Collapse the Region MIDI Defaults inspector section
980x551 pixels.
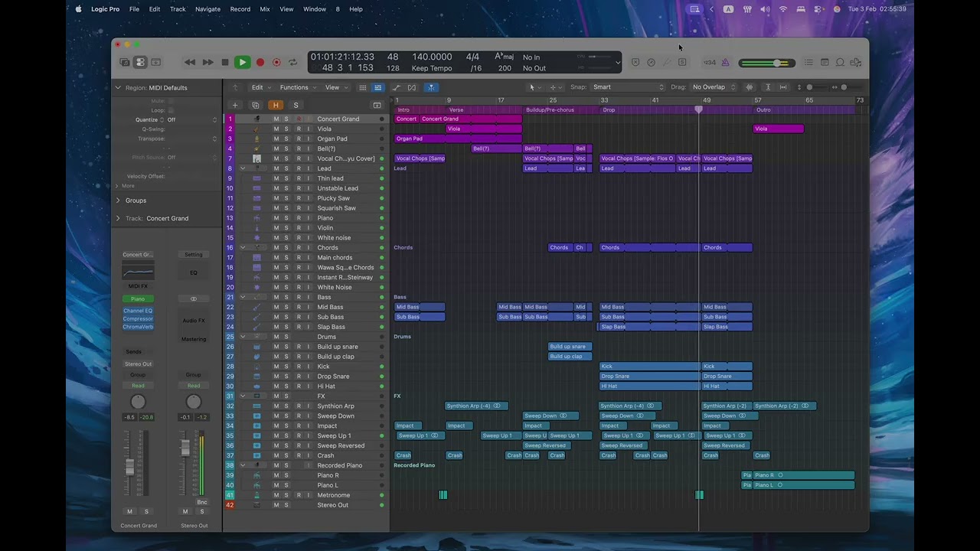(118, 87)
